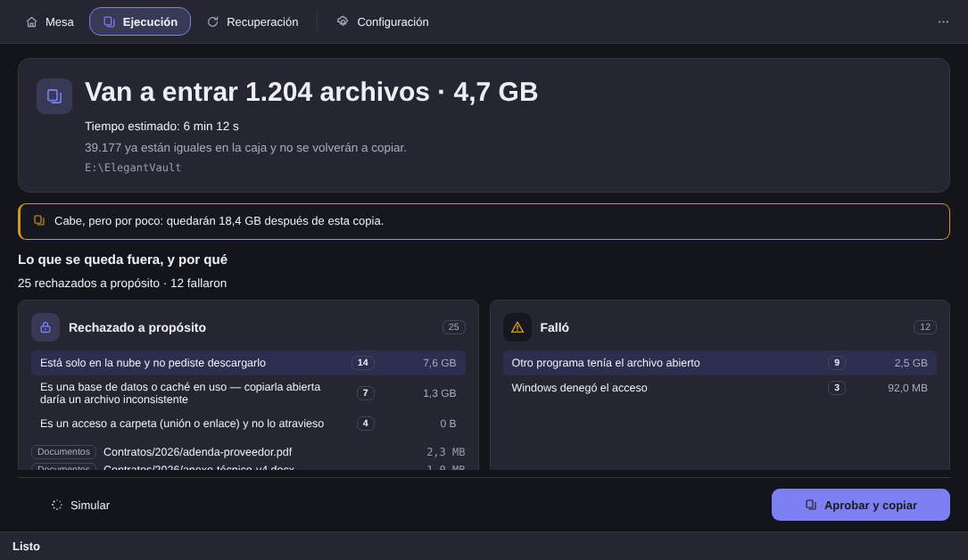Click the Mesa home icon
The image size is (968, 560).
point(31,22)
